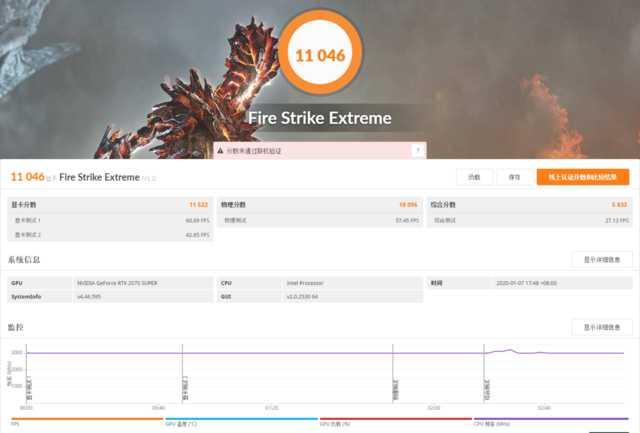Click the Fire Strike Extreme title in the hero banner

320,119
